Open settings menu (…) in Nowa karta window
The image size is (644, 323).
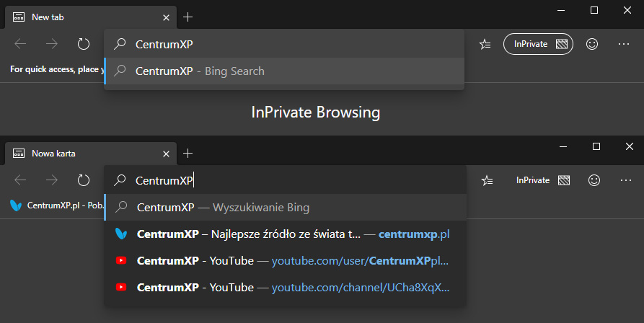click(x=625, y=180)
